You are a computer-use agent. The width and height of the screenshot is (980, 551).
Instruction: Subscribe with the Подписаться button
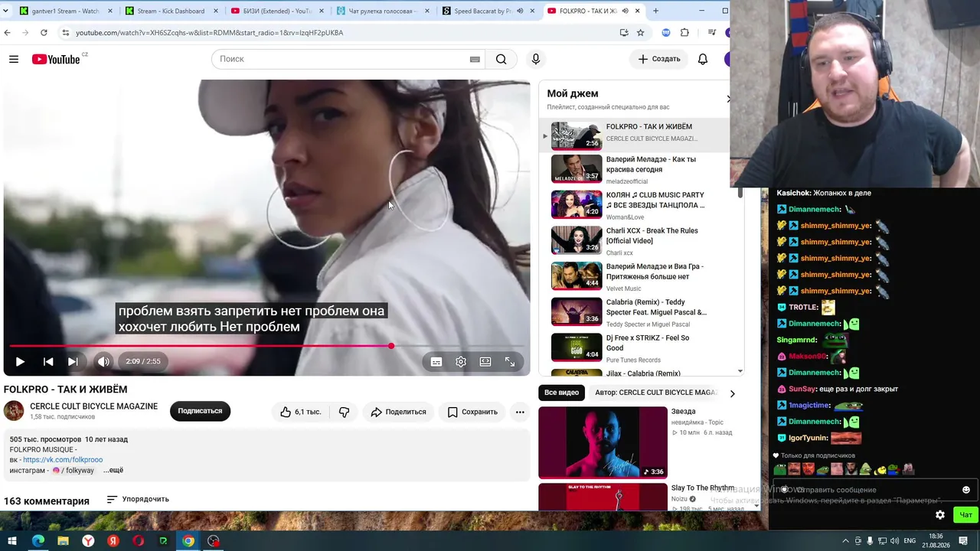point(200,411)
